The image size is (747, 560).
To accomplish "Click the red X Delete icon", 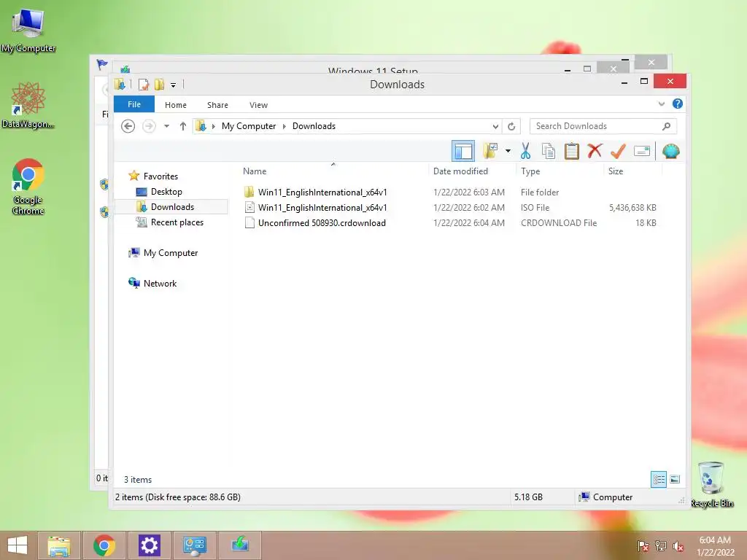I will 595,151.
